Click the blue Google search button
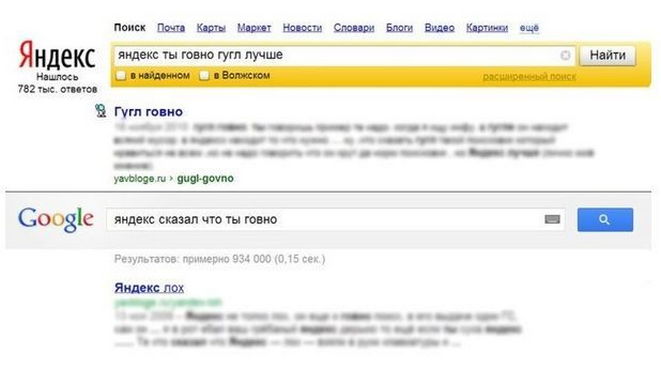This screenshot has width=661, height=384. [605, 220]
